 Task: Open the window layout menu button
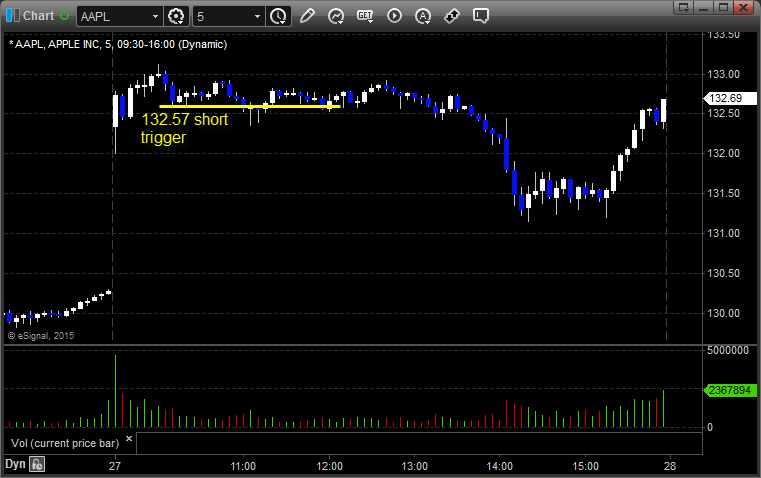tap(683, 7)
